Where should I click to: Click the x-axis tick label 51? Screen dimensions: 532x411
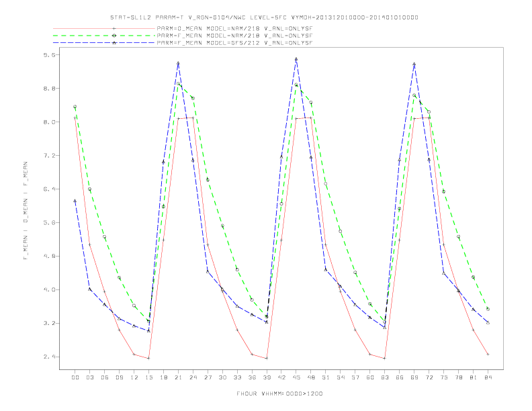[326, 377]
